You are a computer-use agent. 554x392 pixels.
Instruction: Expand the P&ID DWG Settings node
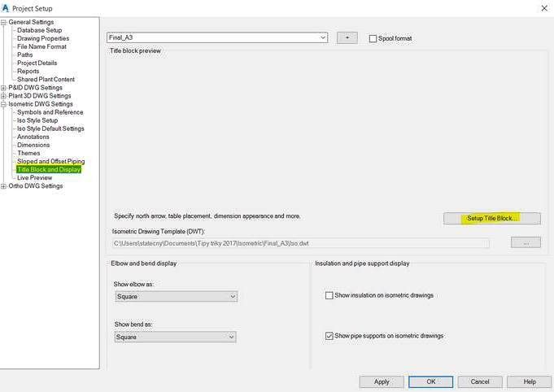(x=4, y=88)
